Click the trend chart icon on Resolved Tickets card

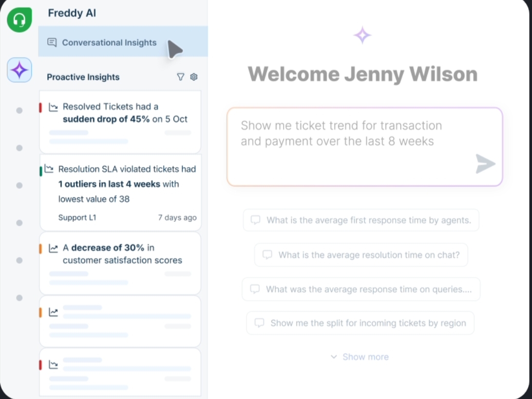coord(54,107)
